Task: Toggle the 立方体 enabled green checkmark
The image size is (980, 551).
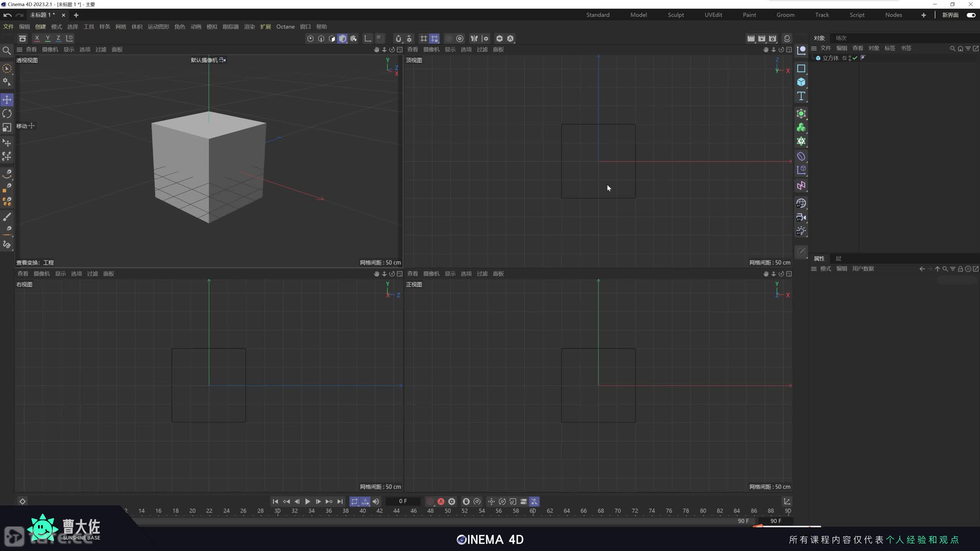Action: click(855, 58)
